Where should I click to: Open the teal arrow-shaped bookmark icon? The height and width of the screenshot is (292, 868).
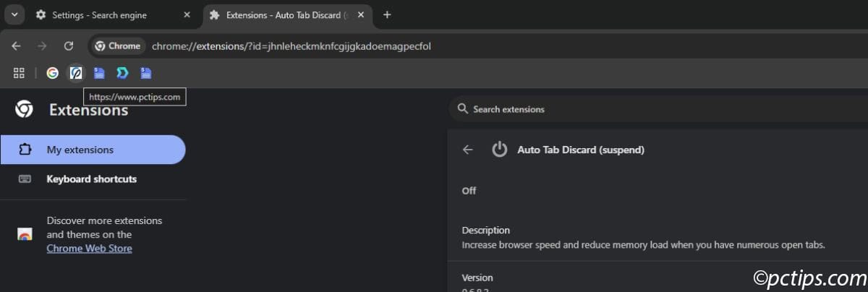coord(122,72)
